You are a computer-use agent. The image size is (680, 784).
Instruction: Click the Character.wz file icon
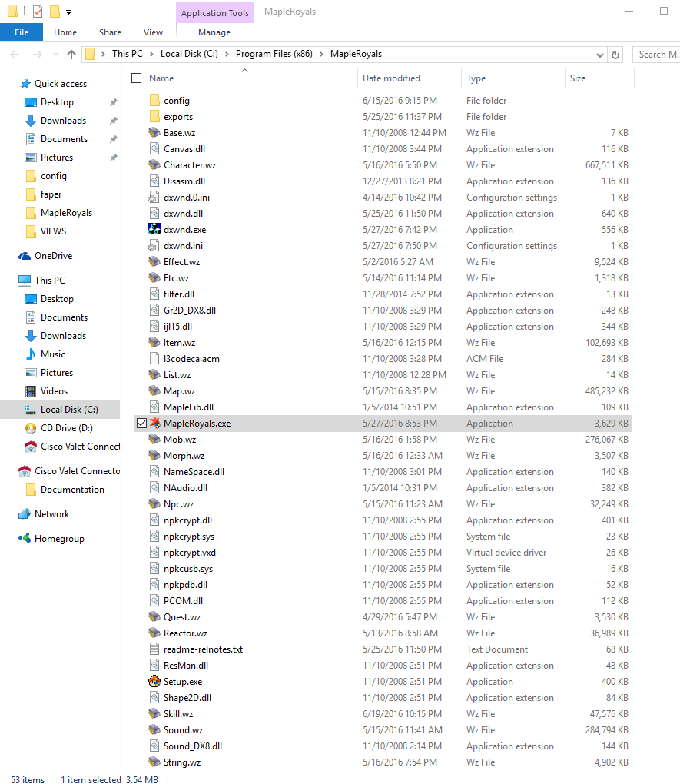pyautogui.click(x=154, y=164)
